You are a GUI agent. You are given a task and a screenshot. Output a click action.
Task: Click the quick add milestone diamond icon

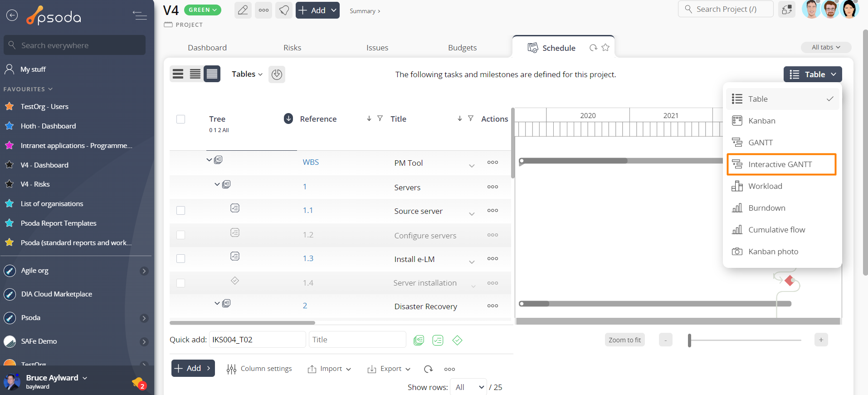[x=457, y=340]
